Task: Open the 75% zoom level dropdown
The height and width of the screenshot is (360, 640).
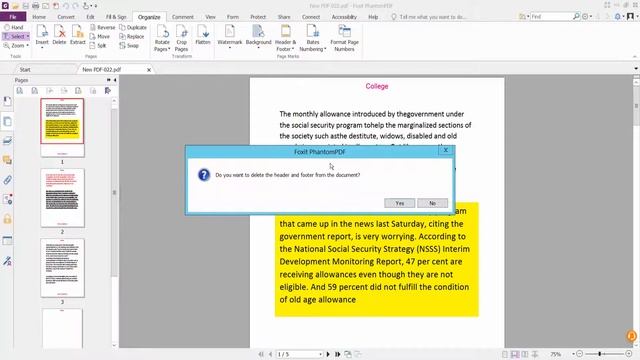Action: tap(573, 354)
